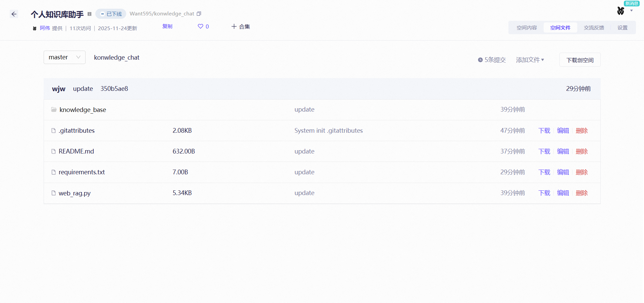Click the plus 合集 button
The width and height of the screenshot is (644, 303).
pos(241,26)
